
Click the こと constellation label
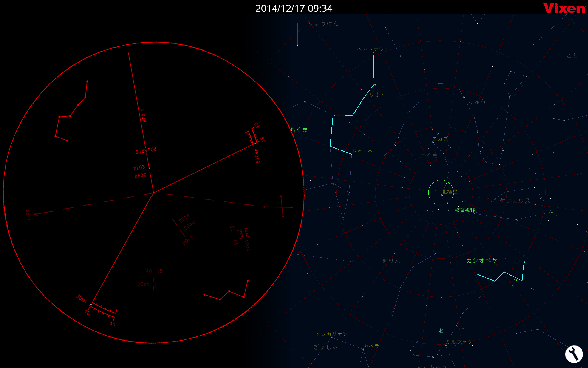tap(572, 56)
